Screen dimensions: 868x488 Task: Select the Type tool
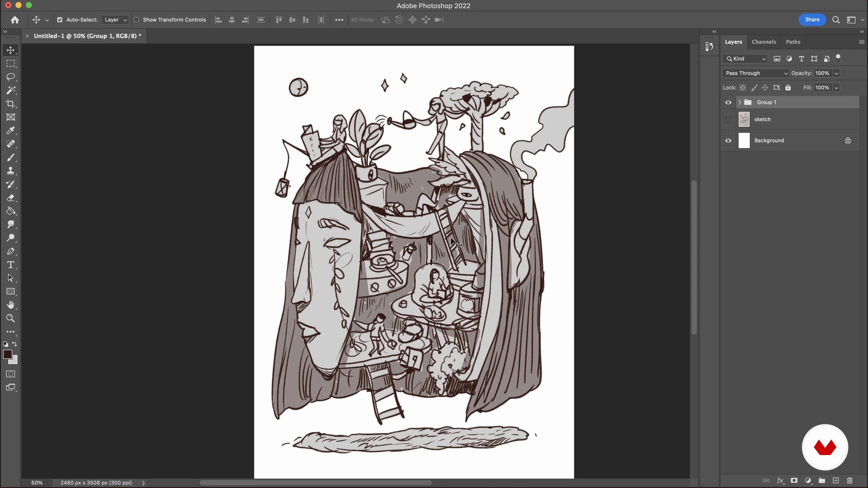(x=10, y=265)
